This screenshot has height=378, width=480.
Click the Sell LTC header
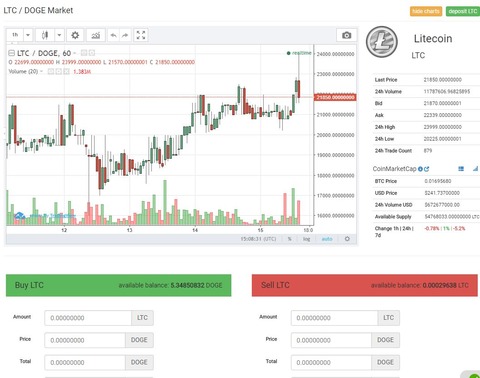click(x=365, y=285)
